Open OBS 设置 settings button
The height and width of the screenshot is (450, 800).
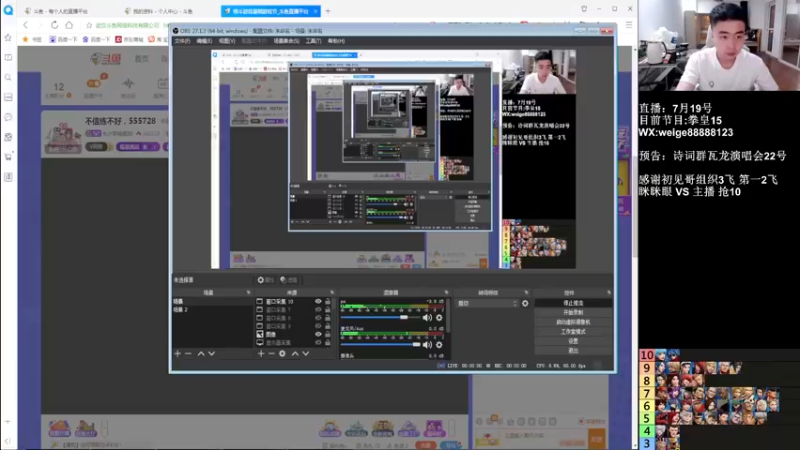coord(573,341)
